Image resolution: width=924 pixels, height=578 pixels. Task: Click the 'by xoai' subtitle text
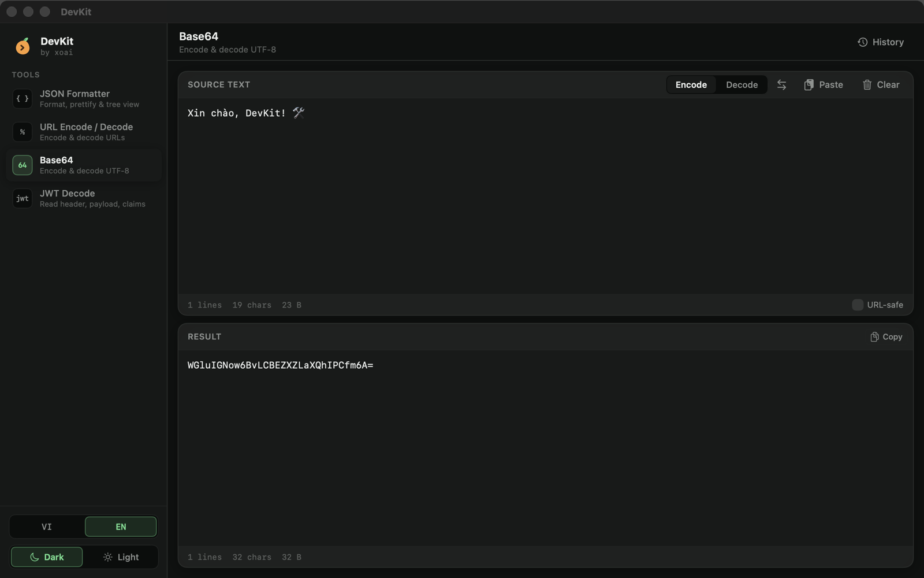point(57,53)
